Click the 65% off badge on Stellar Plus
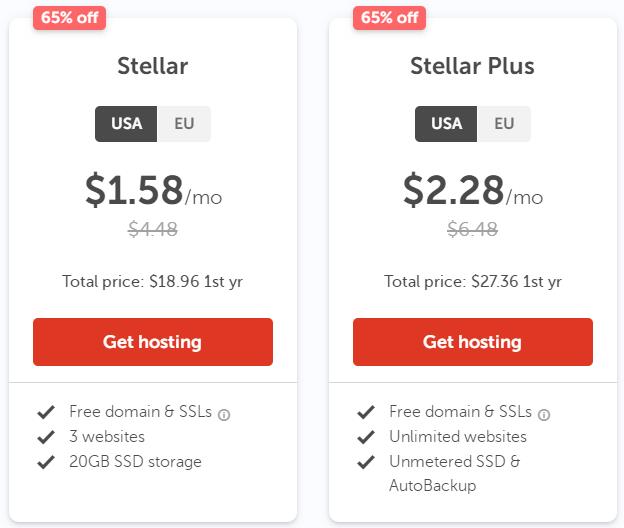The width and height of the screenshot is (624, 528). click(389, 18)
